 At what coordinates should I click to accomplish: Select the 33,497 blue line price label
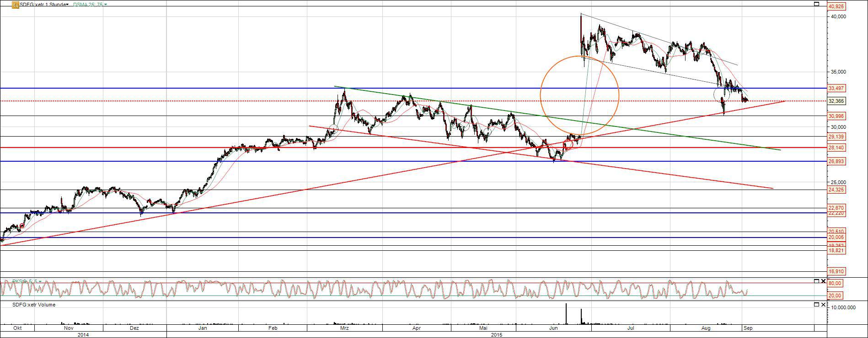(x=836, y=88)
